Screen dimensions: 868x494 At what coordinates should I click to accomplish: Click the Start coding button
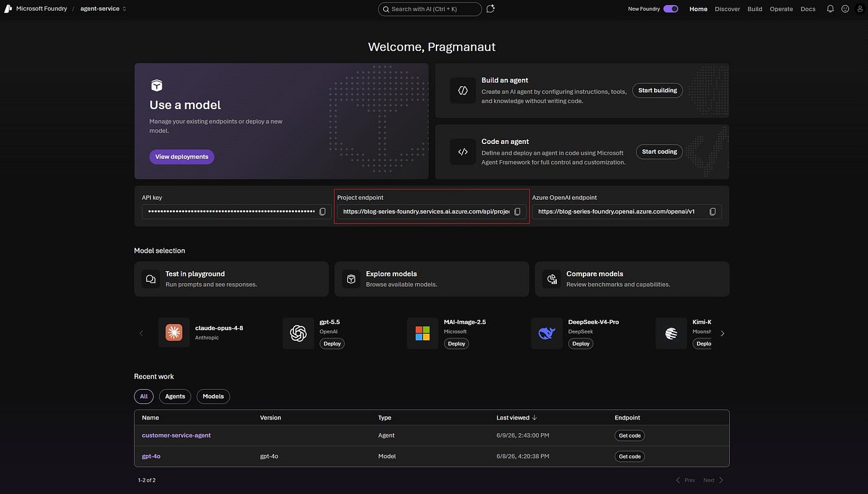point(659,151)
